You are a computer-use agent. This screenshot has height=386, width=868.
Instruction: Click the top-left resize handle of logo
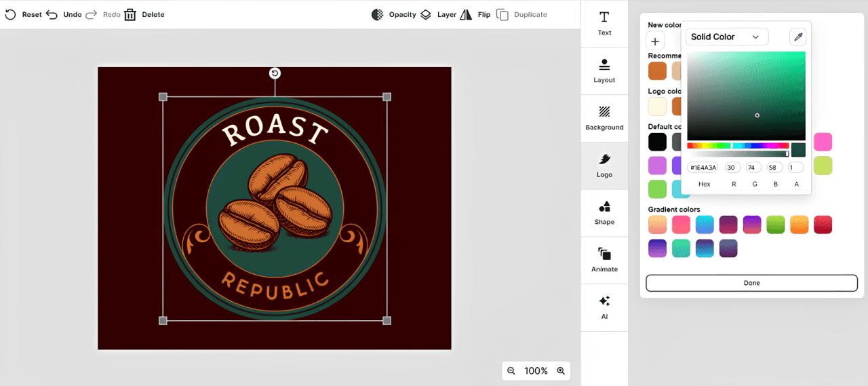coord(163,97)
